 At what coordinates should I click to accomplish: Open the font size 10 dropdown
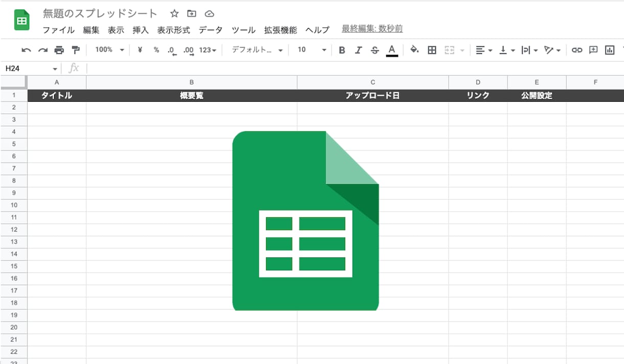point(312,50)
